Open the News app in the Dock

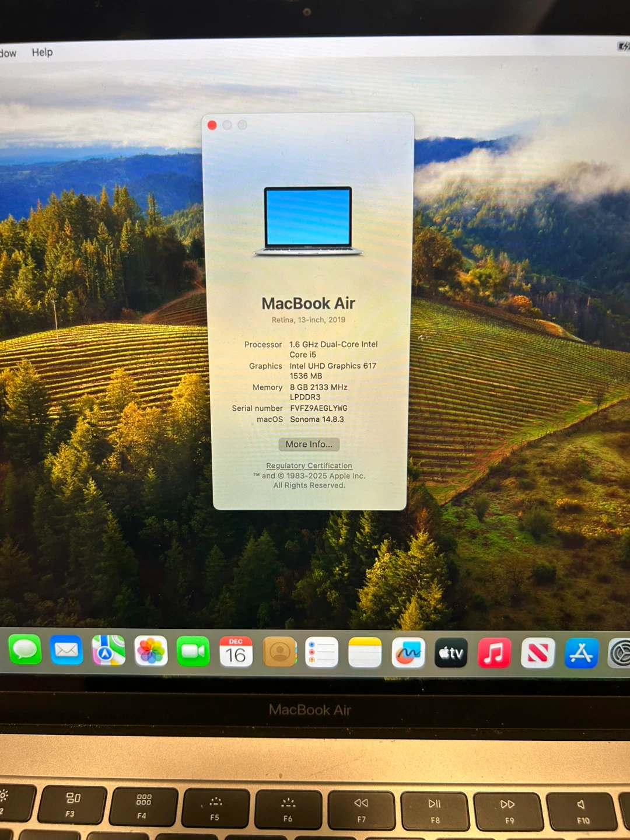tap(538, 653)
